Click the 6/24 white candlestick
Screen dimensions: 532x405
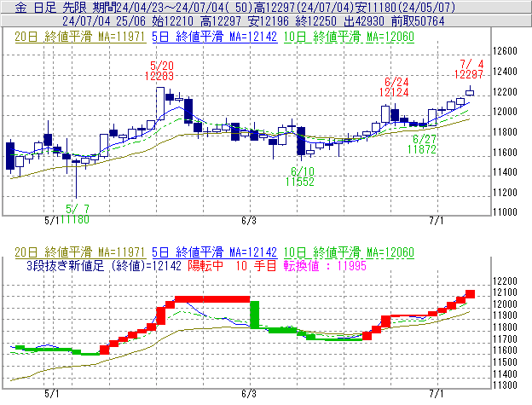click(x=385, y=114)
